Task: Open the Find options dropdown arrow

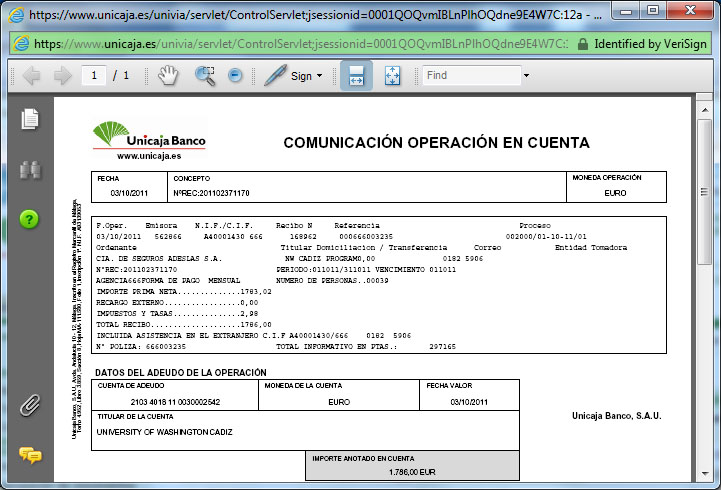Action: click(526, 75)
